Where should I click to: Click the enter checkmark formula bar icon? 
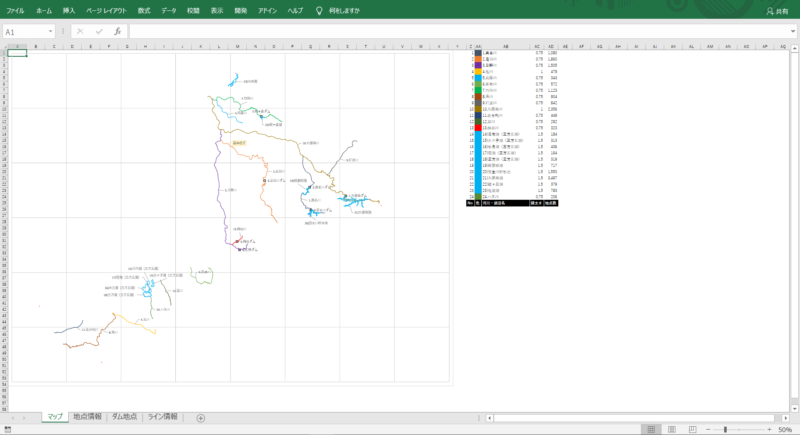click(98, 32)
